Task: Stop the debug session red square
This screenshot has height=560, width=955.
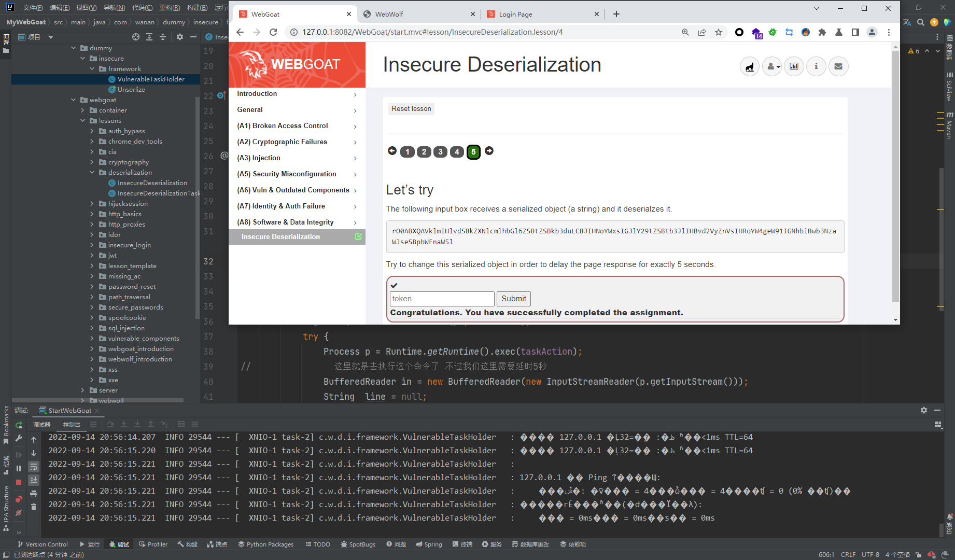Action: pyautogui.click(x=19, y=482)
